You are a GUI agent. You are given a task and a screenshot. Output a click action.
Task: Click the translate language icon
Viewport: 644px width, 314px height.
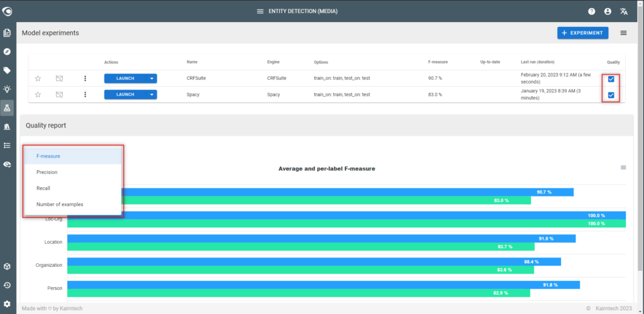pos(624,11)
